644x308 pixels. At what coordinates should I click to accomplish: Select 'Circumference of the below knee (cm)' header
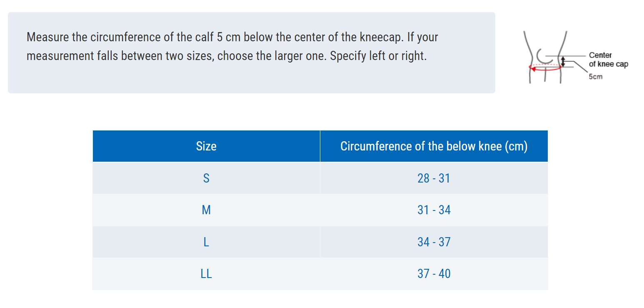point(434,146)
